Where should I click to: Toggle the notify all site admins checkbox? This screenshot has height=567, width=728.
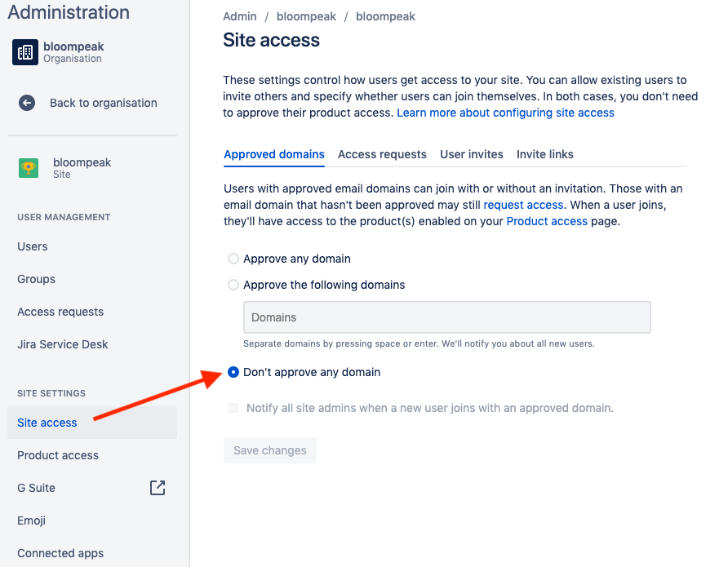pyautogui.click(x=233, y=408)
